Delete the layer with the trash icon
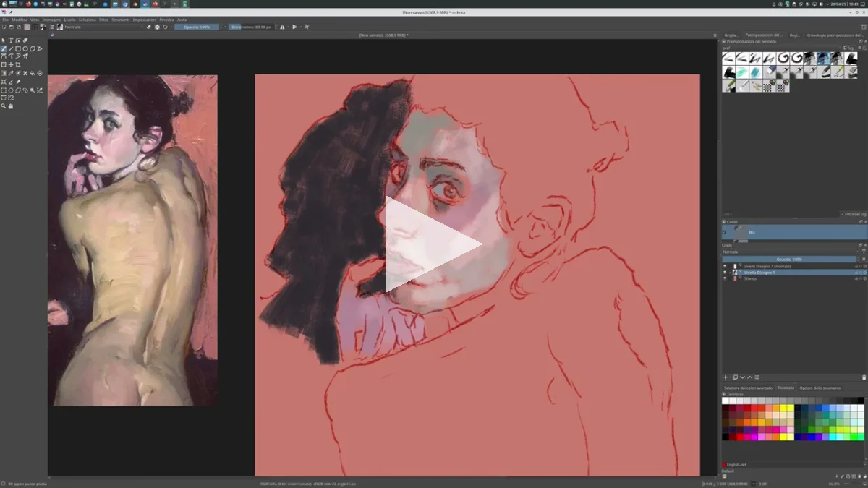The width and height of the screenshot is (868, 488). (864, 377)
